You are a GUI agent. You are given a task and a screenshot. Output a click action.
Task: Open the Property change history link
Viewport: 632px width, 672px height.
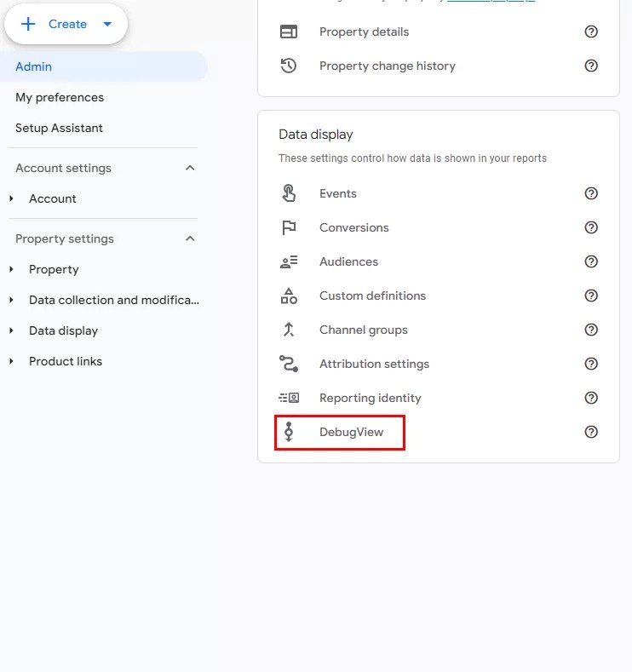(x=387, y=66)
